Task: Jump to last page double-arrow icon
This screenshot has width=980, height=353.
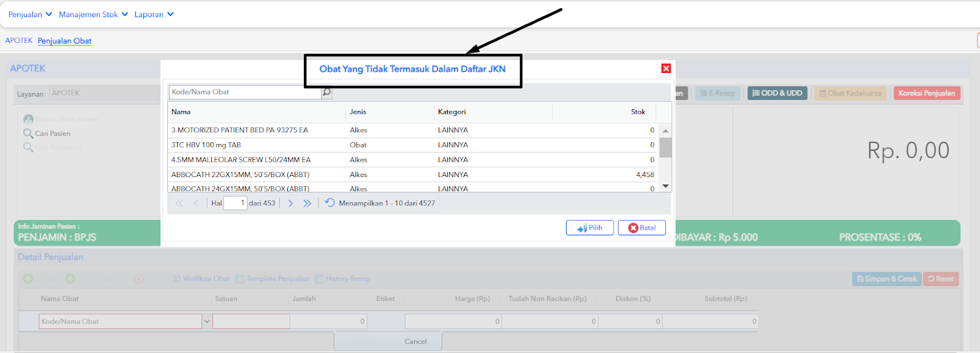Action: click(307, 203)
